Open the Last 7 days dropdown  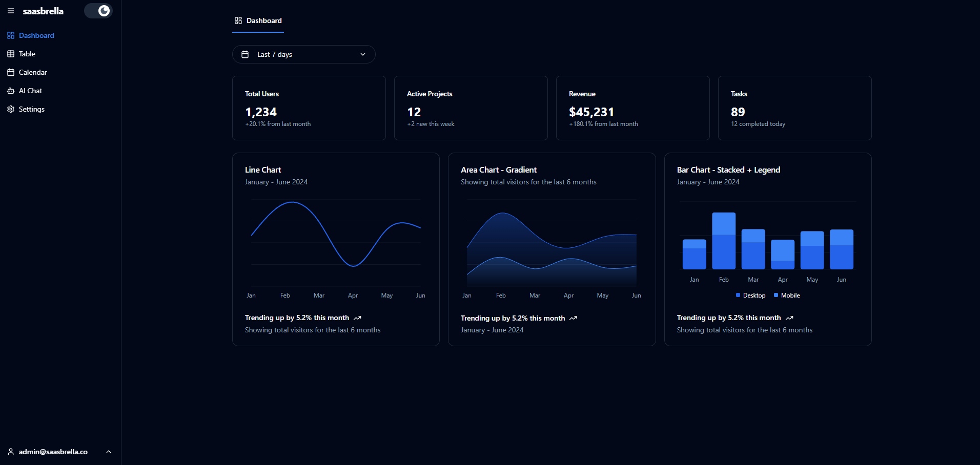(x=303, y=54)
